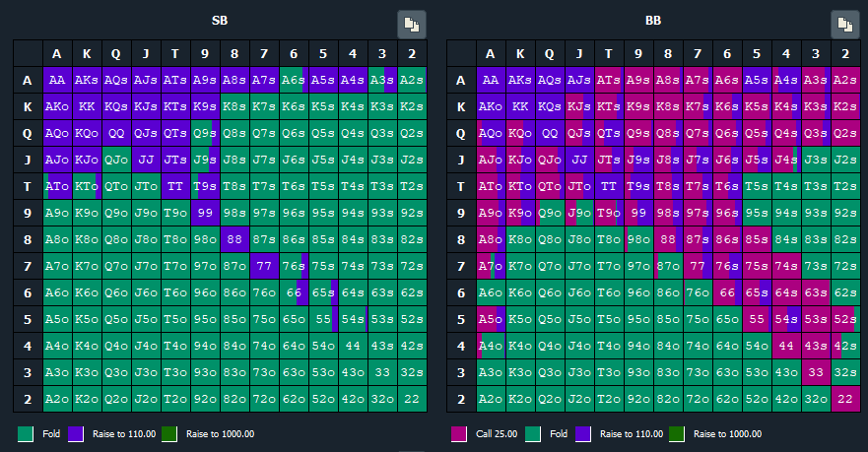
Task: Select the 72o cell in the SB grid
Action: pos(264,399)
